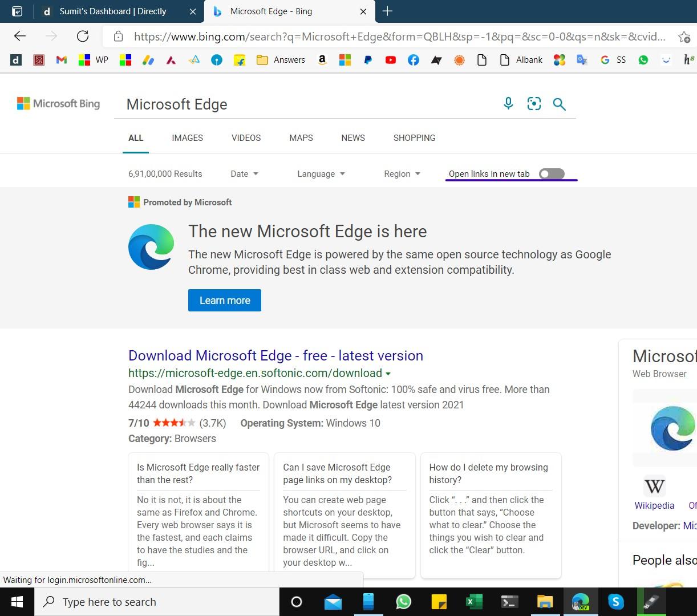Click inside the Bing search box
Image resolution: width=697 pixels, height=616 pixels.
click(285, 104)
